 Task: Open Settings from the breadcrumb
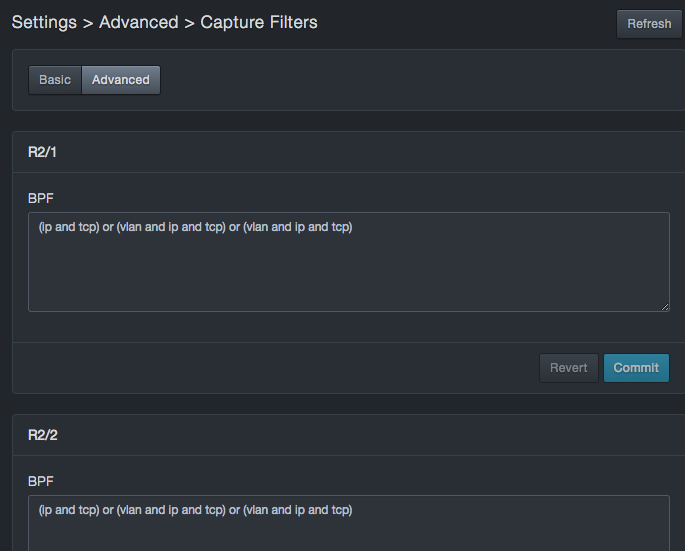(x=44, y=22)
